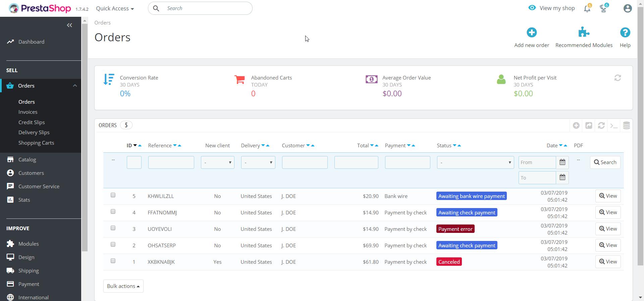Sort Status column ascending arrow
The image size is (644, 301).
click(x=459, y=145)
